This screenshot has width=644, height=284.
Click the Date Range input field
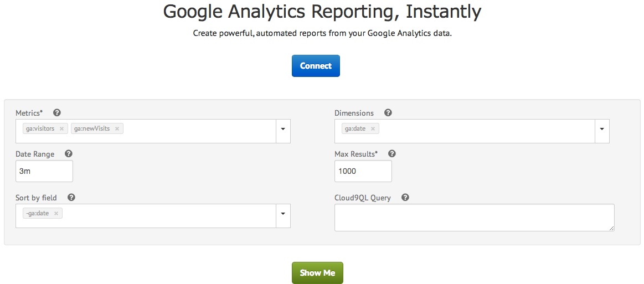point(44,172)
